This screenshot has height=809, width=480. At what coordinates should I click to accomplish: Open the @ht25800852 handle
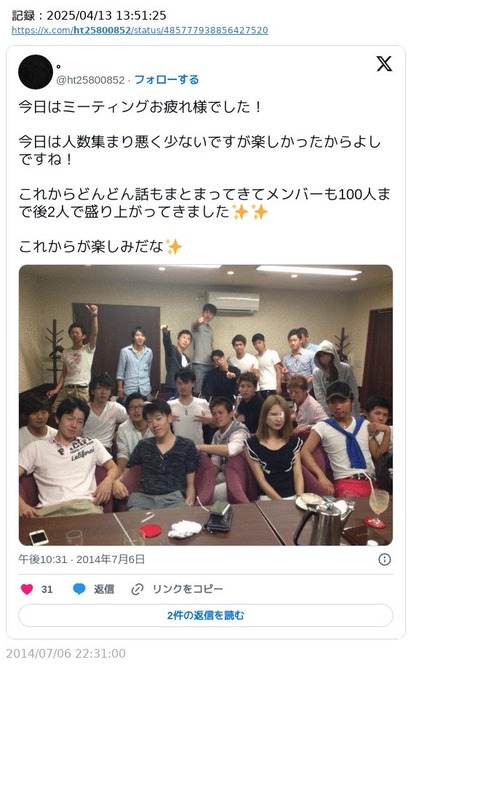point(90,80)
